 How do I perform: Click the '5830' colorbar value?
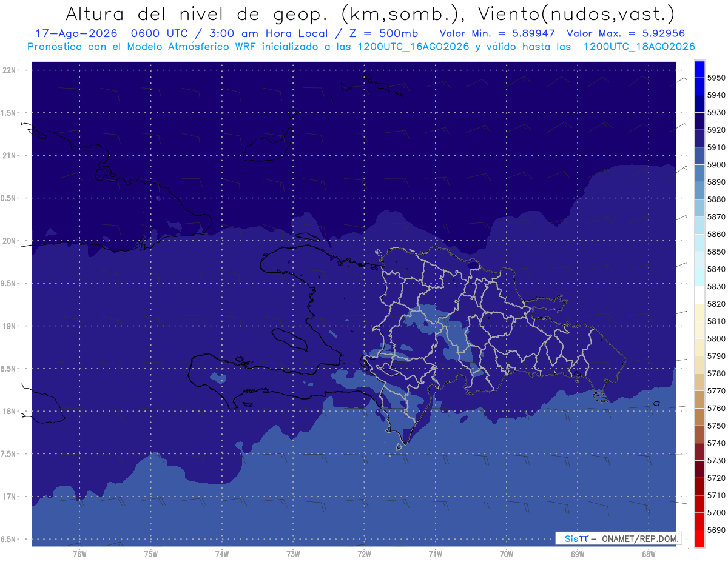[x=716, y=286]
